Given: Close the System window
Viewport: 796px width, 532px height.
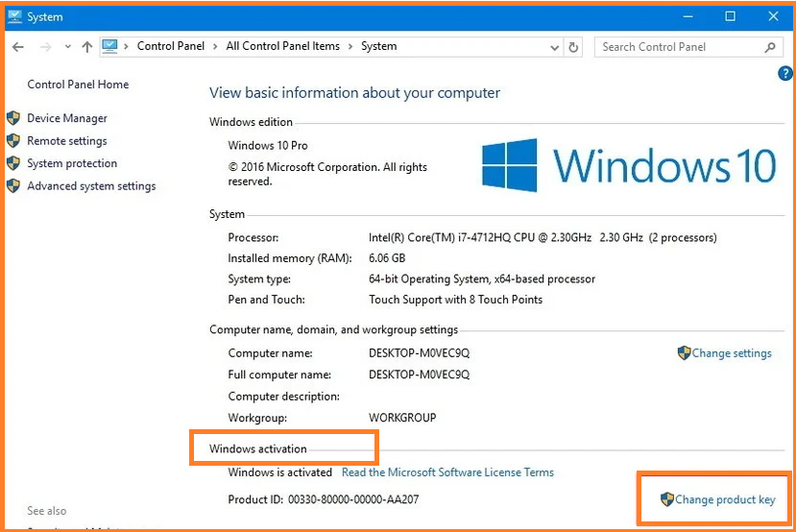Looking at the screenshot, I should 773,16.
